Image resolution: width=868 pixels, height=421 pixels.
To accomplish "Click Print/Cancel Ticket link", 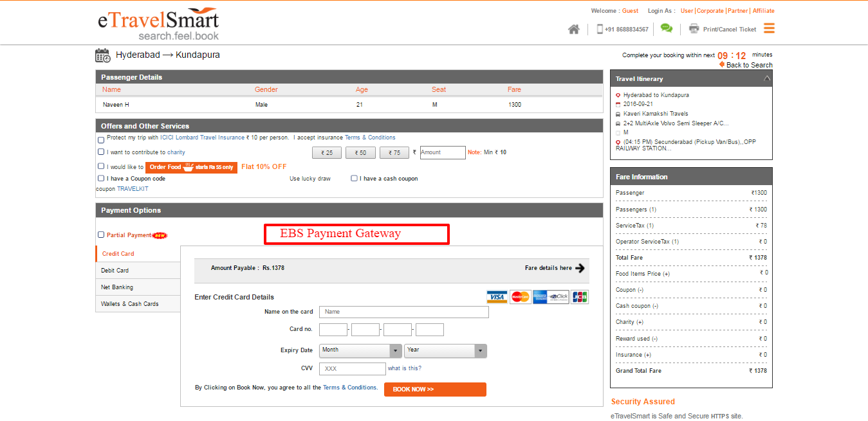I will [x=730, y=30].
